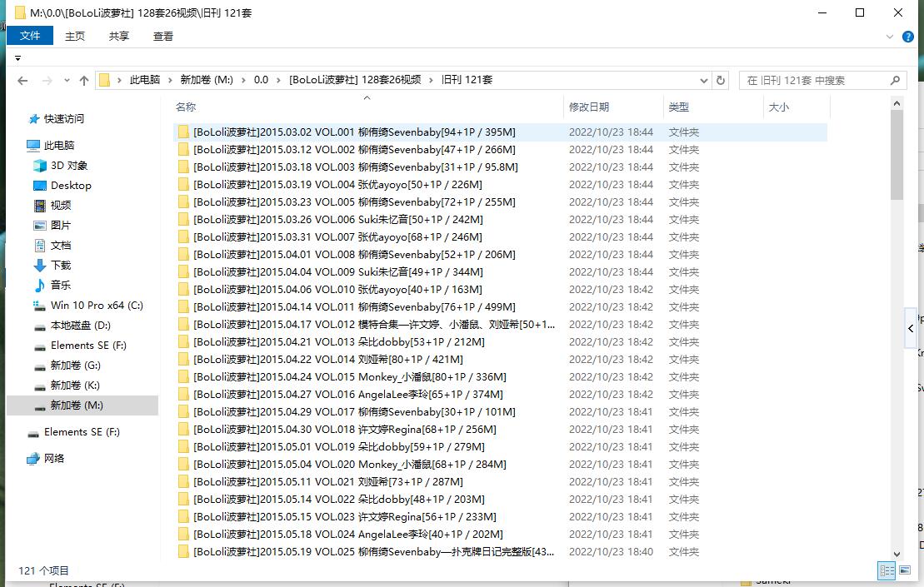The image size is (924, 587).
Task: Focus the search box 在 旧刊 121套 中搜索
Action: [x=814, y=81]
